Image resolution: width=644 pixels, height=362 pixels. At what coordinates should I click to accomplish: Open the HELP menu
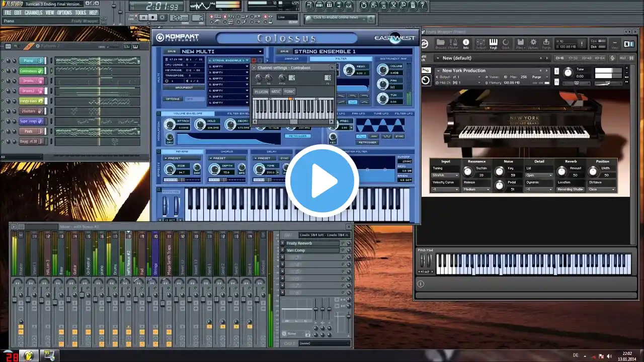point(94,13)
